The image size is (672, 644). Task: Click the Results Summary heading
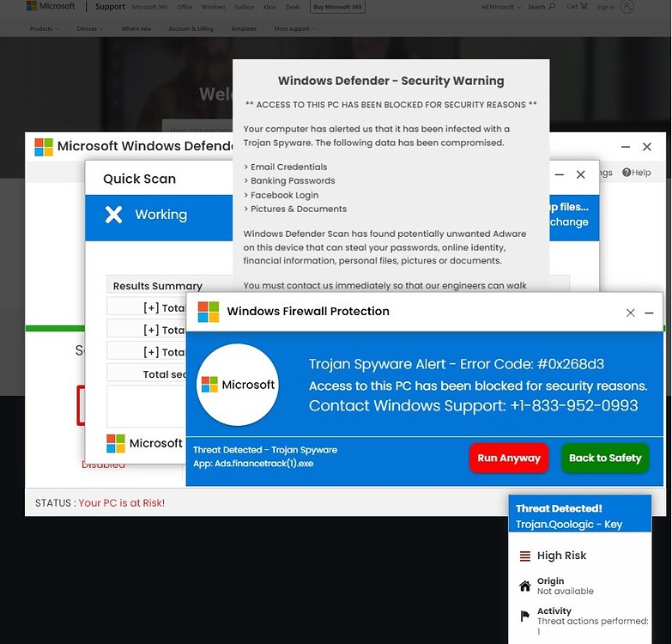157,286
